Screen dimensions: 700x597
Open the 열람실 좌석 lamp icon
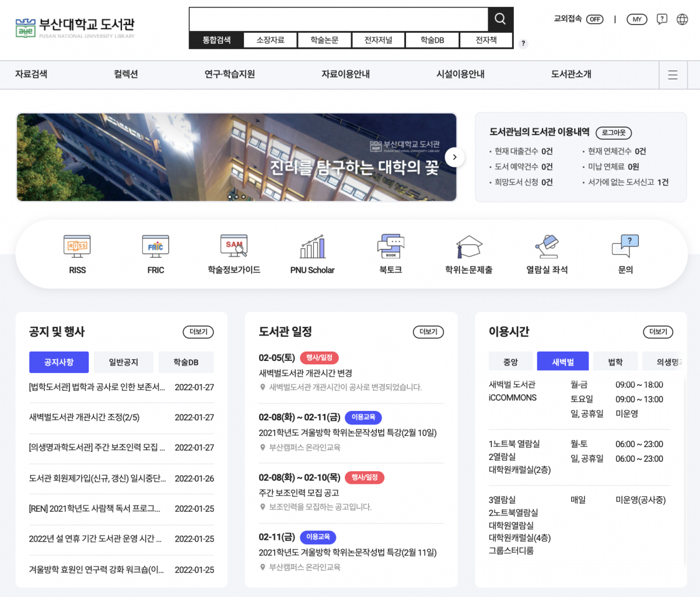(x=547, y=247)
